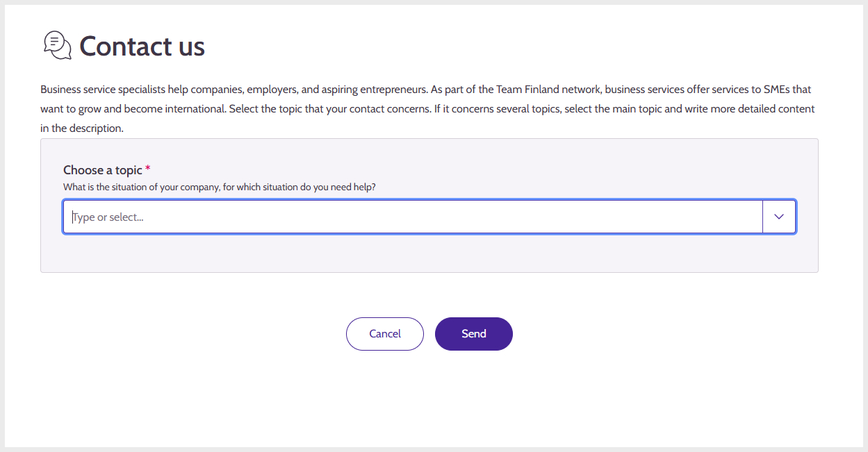Click the 'Team Finland network' phrase
868x452 pixels.
pos(550,90)
